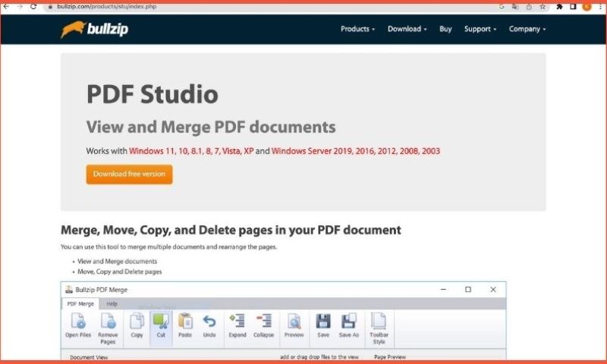The height and width of the screenshot is (364, 607).
Task: Click "add or drag drop files to the view" text
Action: coord(319,357)
